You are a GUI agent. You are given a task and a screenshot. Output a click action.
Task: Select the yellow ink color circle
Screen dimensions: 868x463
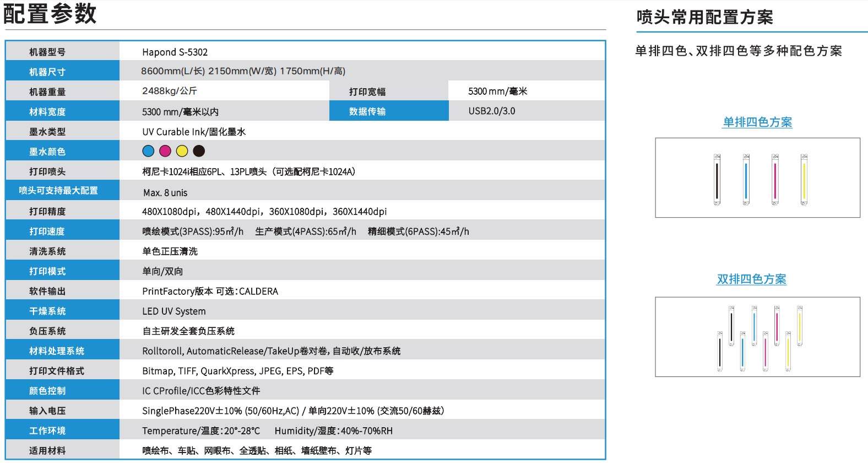(x=182, y=151)
